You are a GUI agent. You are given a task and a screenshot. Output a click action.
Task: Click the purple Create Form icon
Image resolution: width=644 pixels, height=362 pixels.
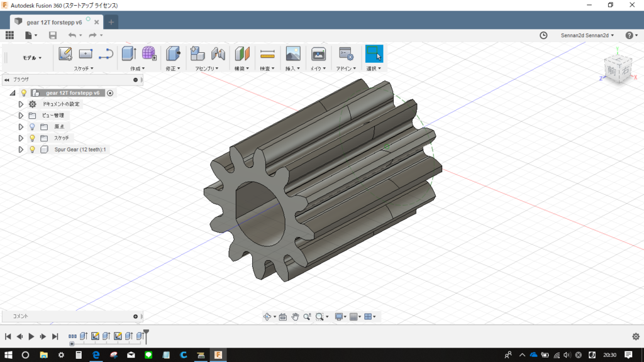tap(148, 54)
